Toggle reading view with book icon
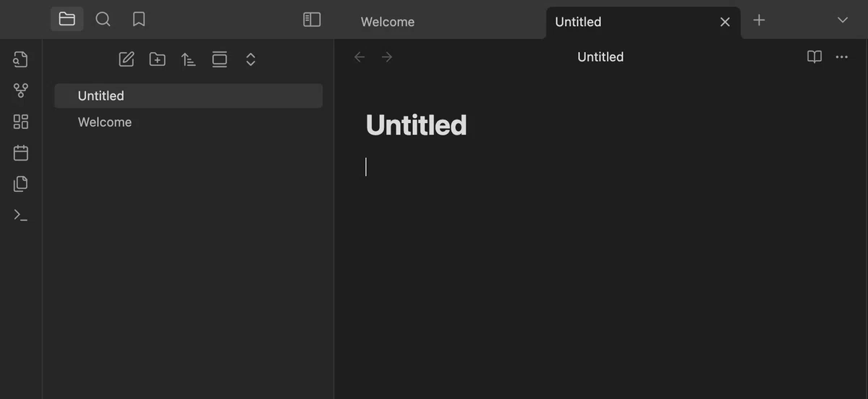The width and height of the screenshot is (868, 399). click(814, 56)
